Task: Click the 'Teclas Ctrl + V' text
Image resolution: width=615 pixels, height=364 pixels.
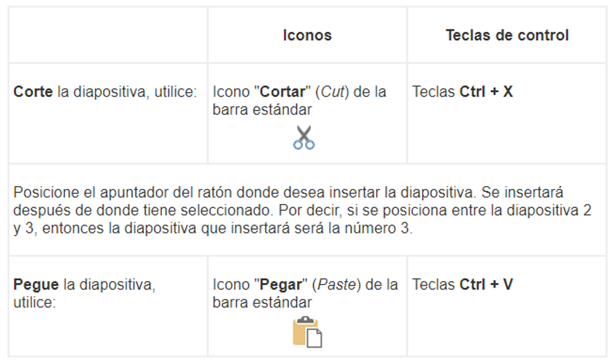Action: (462, 285)
